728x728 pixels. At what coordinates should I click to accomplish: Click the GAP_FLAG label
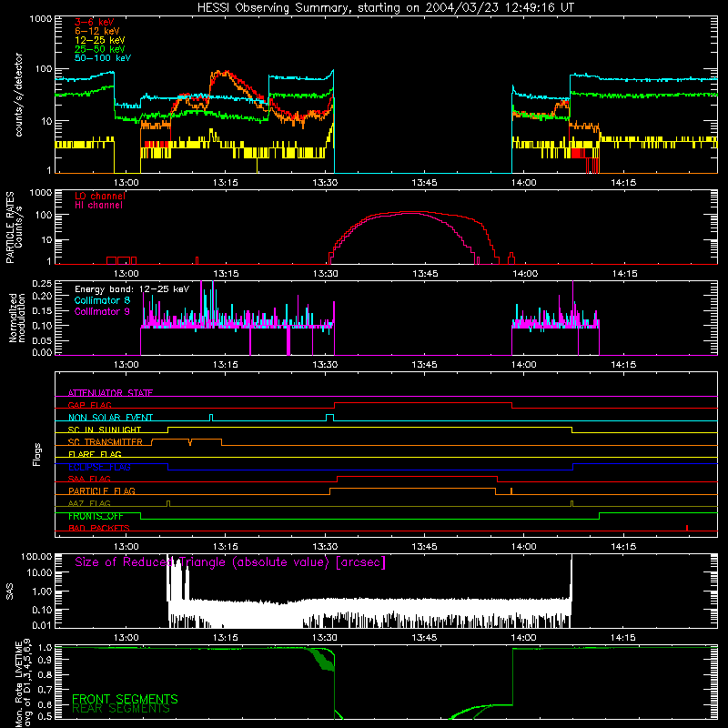point(89,405)
